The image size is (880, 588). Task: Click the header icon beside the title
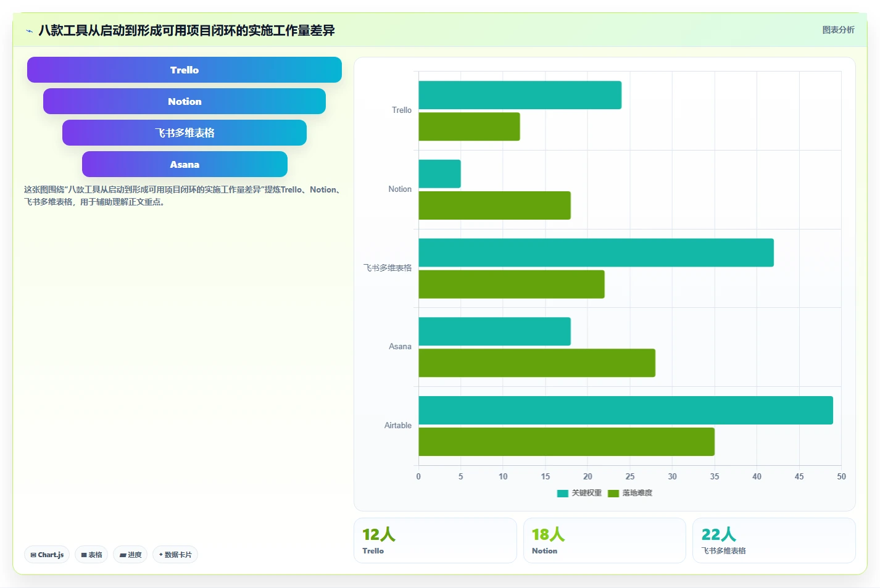(x=29, y=31)
